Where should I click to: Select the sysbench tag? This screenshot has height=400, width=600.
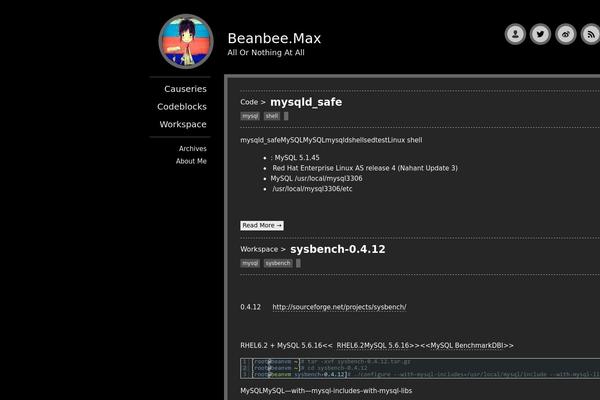(278, 263)
